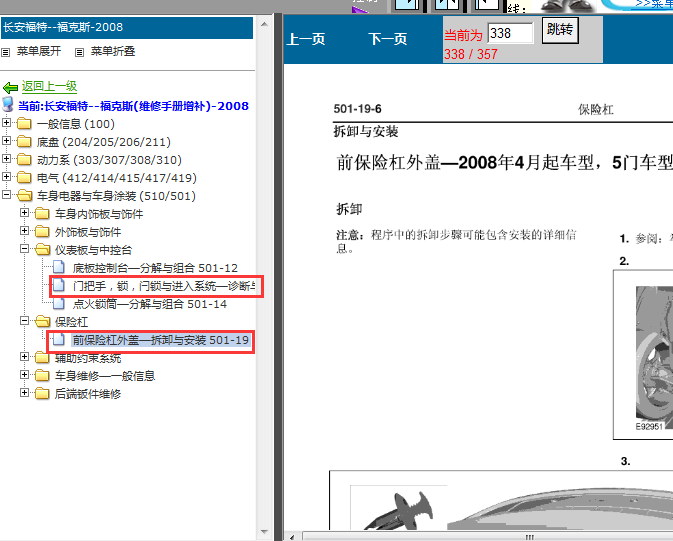Image resolution: width=673 pixels, height=541 pixels.
Task: Collapse the 车身电器与车身涂装 (510/501) node
Action: pyautogui.click(x=6, y=195)
